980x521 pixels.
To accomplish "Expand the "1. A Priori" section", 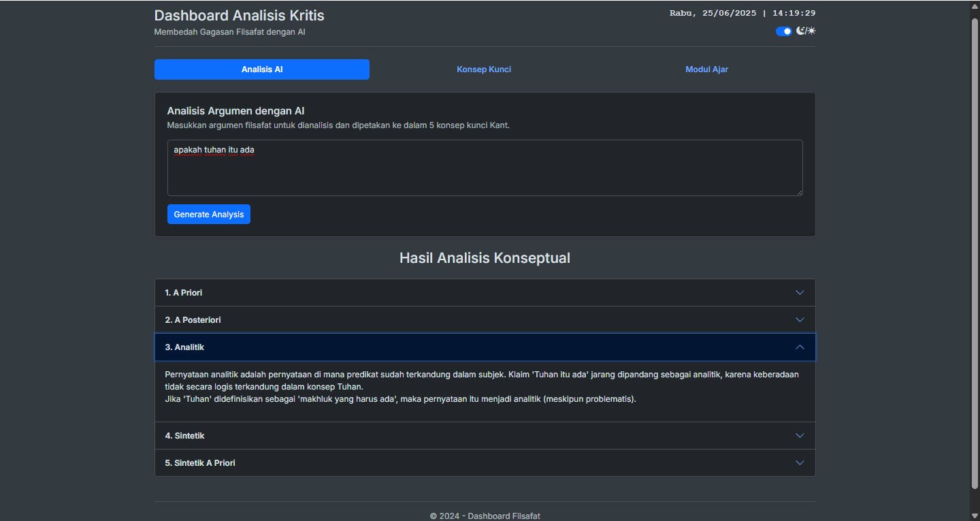I will pyautogui.click(x=485, y=293).
